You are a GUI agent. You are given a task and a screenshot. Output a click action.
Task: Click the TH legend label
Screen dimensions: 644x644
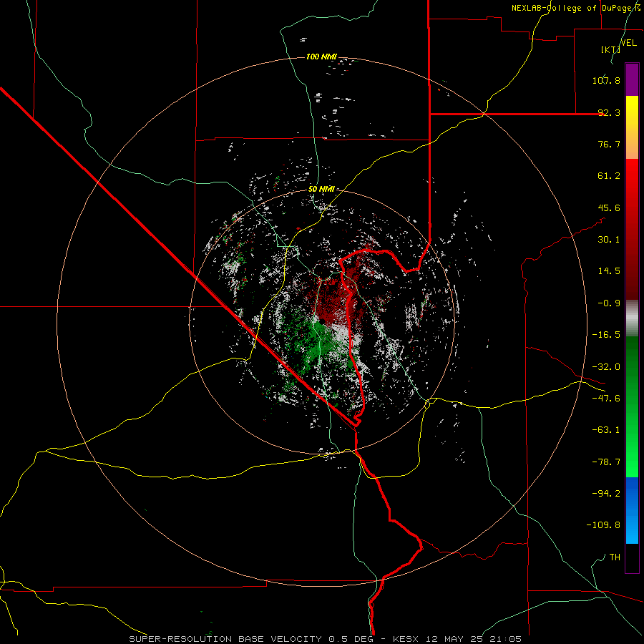pos(615,557)
